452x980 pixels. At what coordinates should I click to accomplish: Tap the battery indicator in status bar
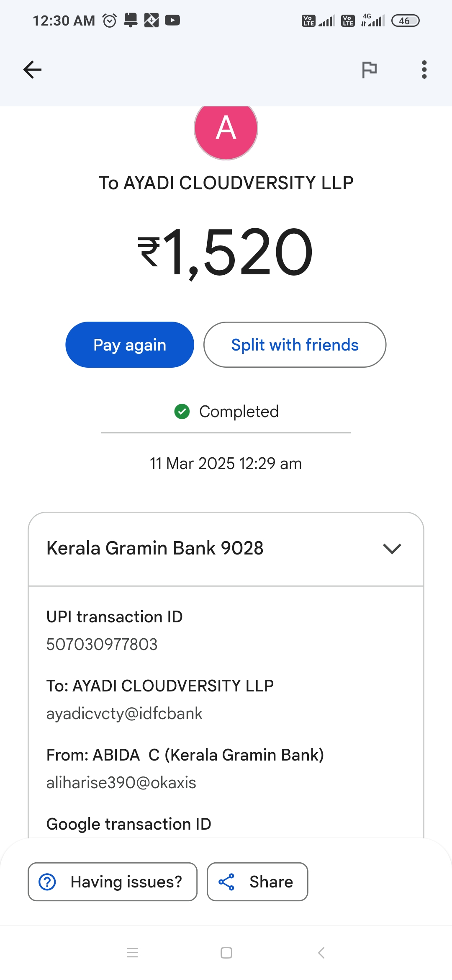[405, 21]
